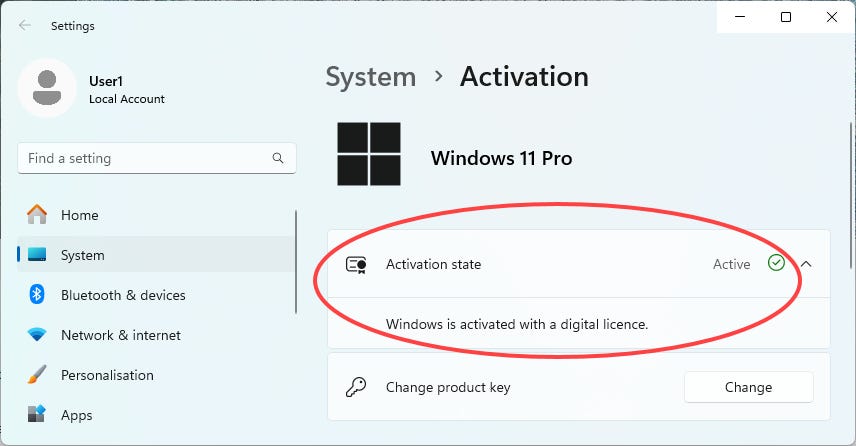Screen dimensions: 856x446
Task: Click System in the breadcrumb
Action: click(x=371, y=76)
